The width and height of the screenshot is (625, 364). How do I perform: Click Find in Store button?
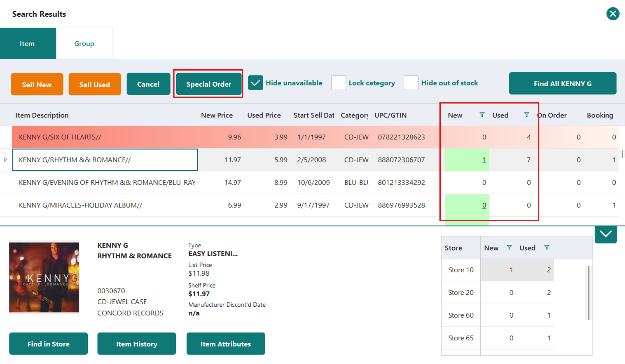pyautogui.click(x=48, y=344)
